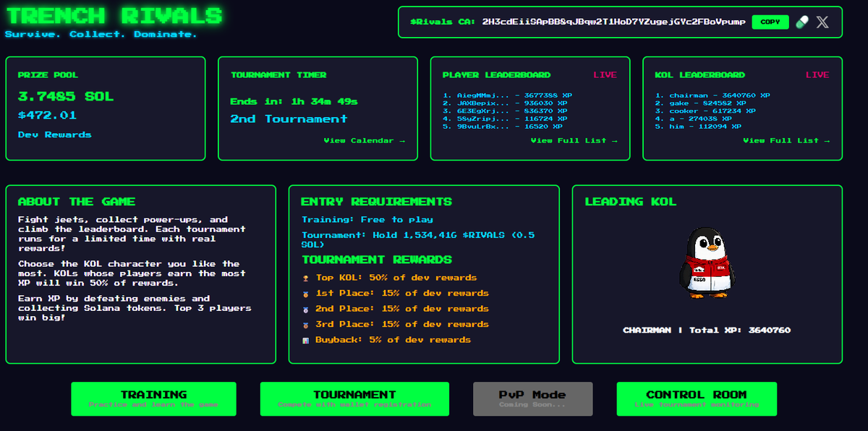The height and width of the screenshot is (431, 868).
Task: Click the PRIZE POOL card heading
Action: tap(48, 74)
